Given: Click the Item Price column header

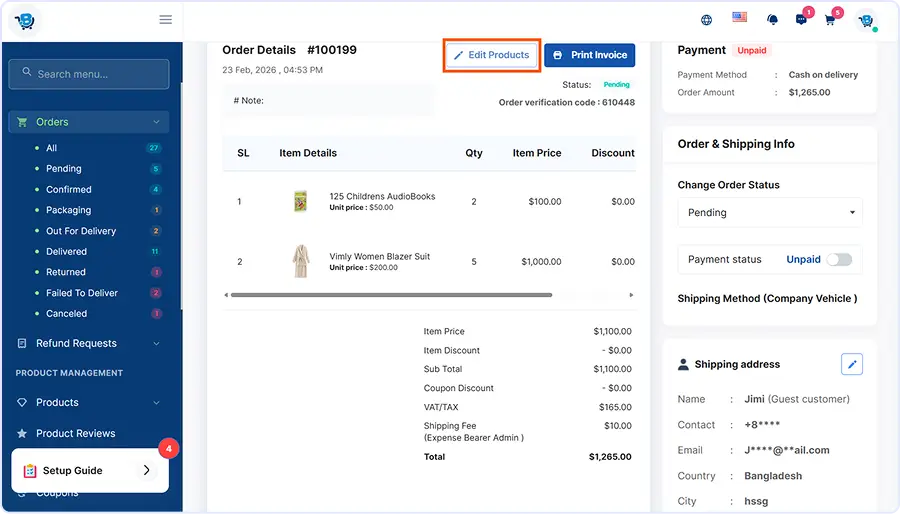Looking at the screenshot, I should click(537, 153).
